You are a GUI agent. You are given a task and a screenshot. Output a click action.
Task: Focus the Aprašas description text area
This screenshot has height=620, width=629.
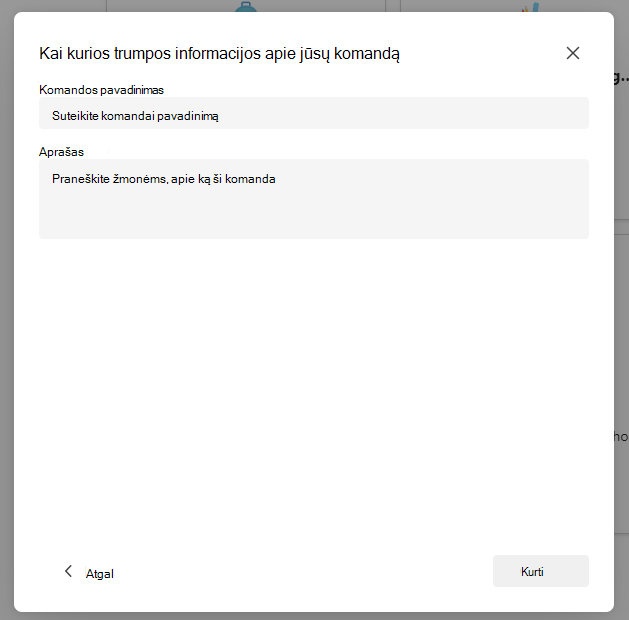tap(314, 199)
